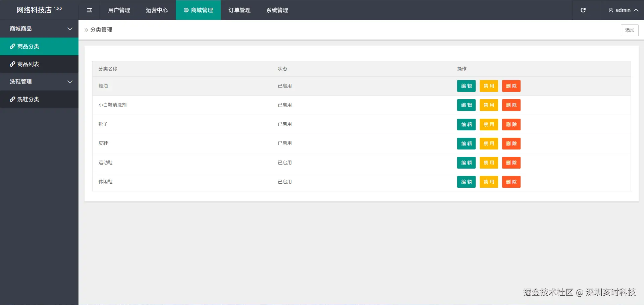Click 已启用 status in 鞋油 row
The image size is (644, 305).
coord(285,86)
